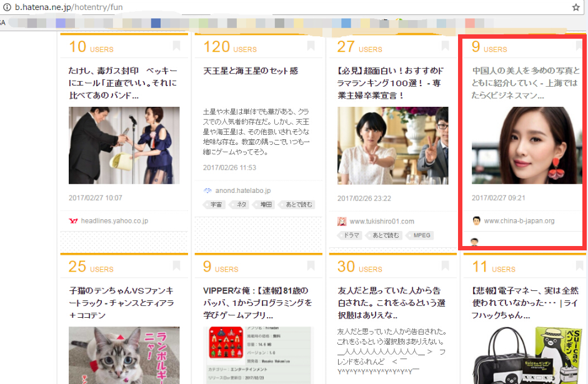588x384 pixels.
Task: Click user avatar below china-b-japan.org link
Action: point(474,242)
